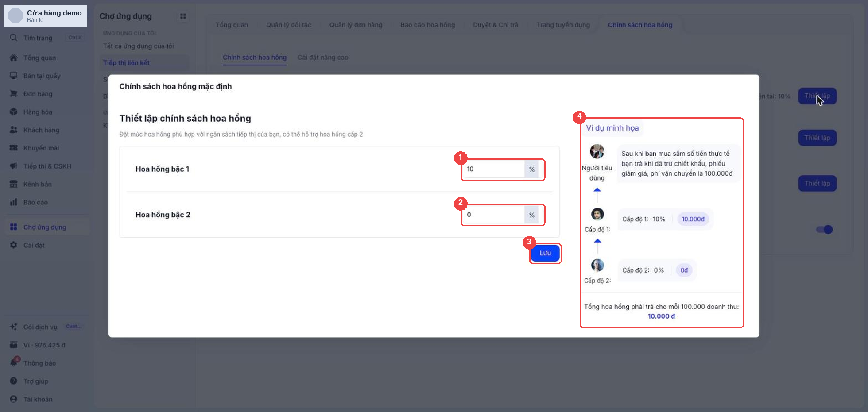Screen dimensions: 868x412
Task: Open Tổng quan home icon in sidebar
Action: tap(14, 58)
